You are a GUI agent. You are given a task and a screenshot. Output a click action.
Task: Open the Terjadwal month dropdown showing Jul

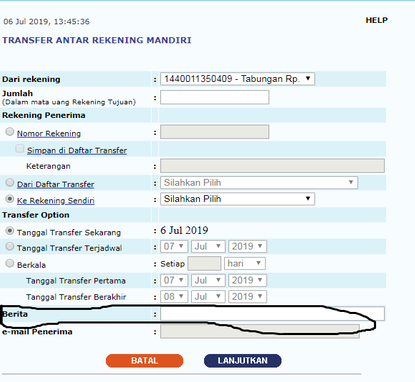pos(208,247)
